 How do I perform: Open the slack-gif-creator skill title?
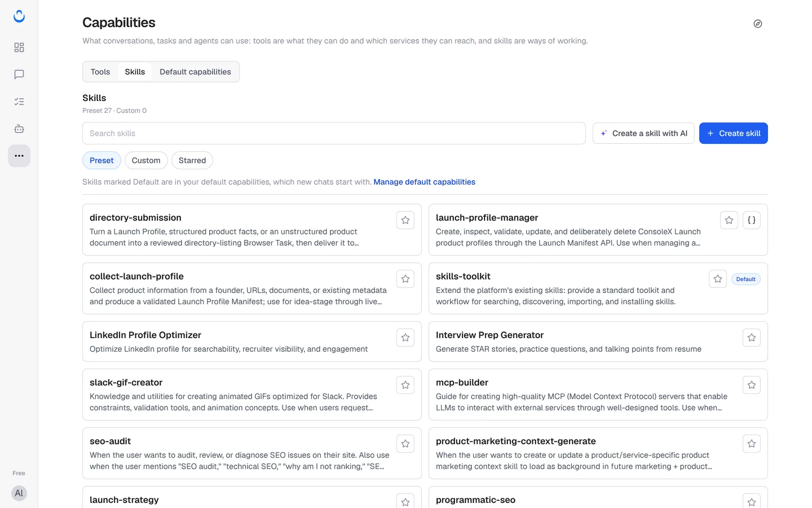[x=126, y=383]
